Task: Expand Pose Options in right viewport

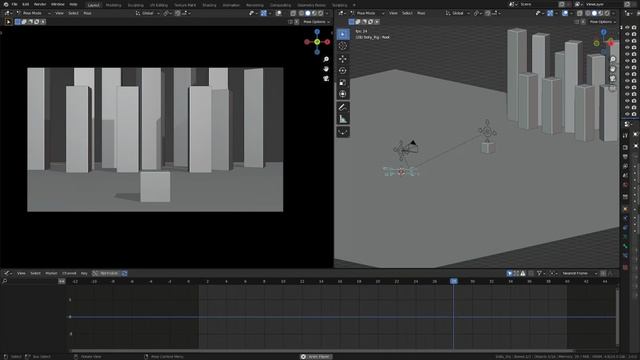Action: tap(602, 22)
